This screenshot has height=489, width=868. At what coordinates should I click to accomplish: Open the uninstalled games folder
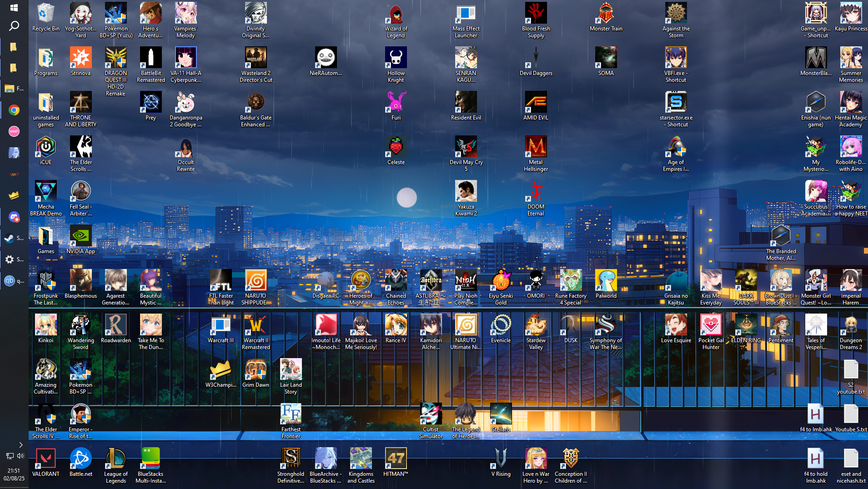[45, 110]
